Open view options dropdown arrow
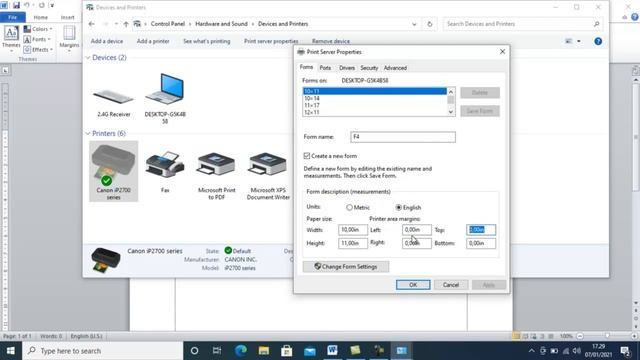Viewport: 640px width, 360px height. [x=579, y=41]
